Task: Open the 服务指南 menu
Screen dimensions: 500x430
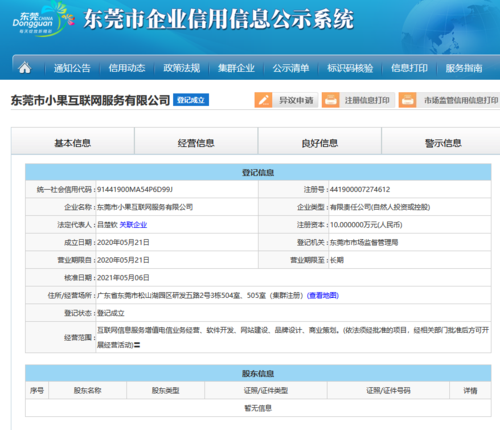Action: point(464,68)
